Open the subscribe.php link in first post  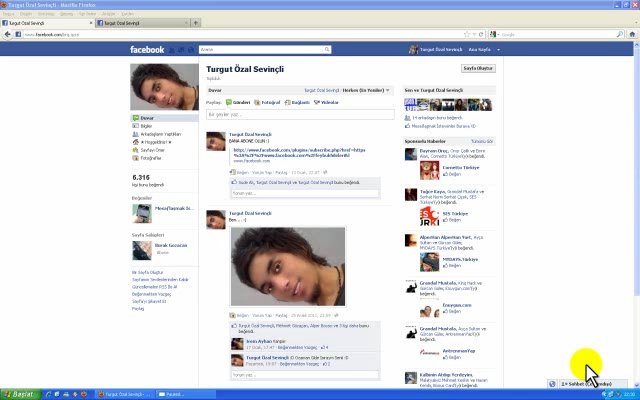(299, 153)
